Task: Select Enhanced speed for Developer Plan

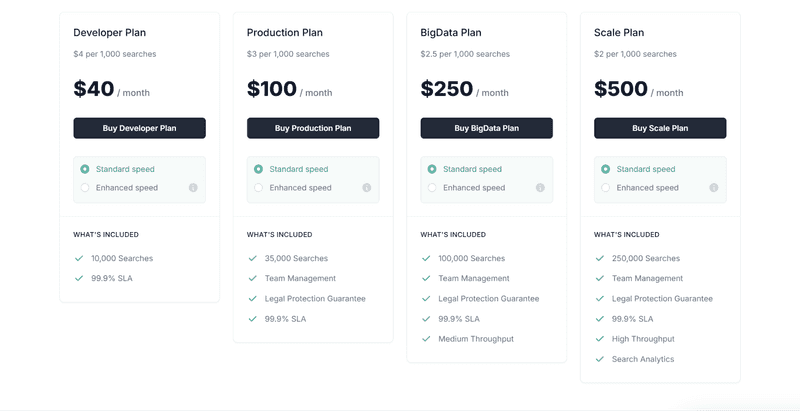Action: pyautogui.click(x=85, y=188)
